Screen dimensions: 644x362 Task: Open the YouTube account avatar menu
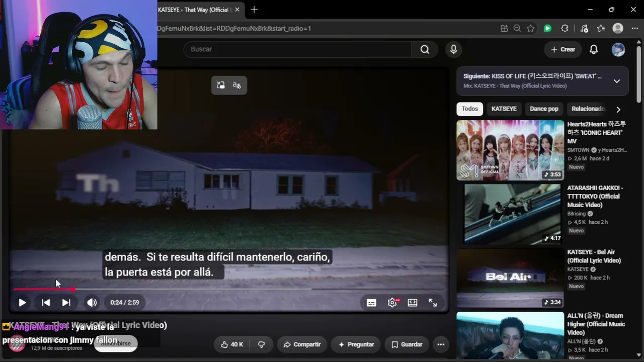(x=618, y=49)
